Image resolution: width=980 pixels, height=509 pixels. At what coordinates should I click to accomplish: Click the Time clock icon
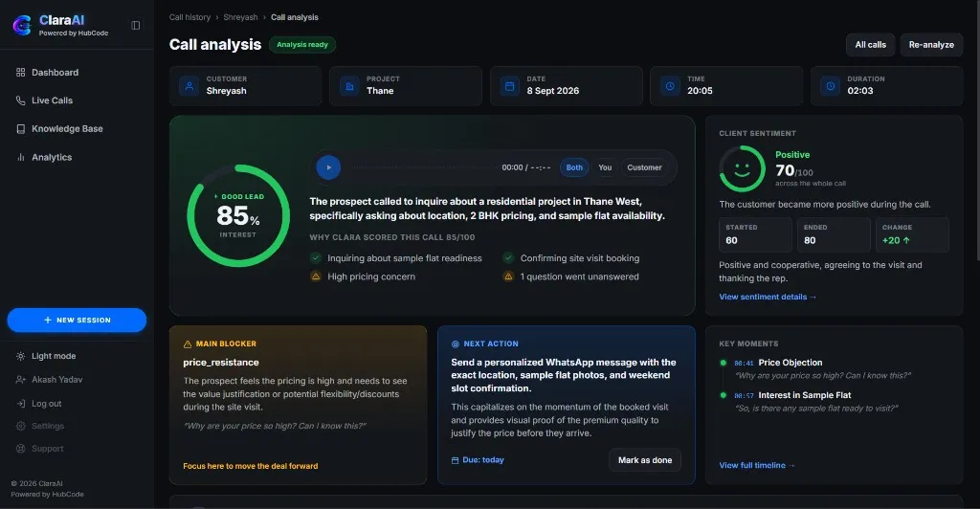(670, 85)
